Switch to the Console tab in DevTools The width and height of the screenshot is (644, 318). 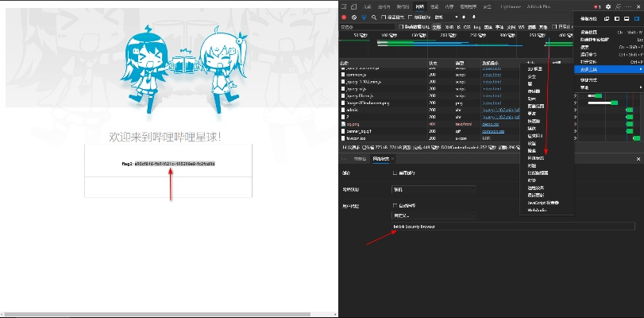[384, 7]
